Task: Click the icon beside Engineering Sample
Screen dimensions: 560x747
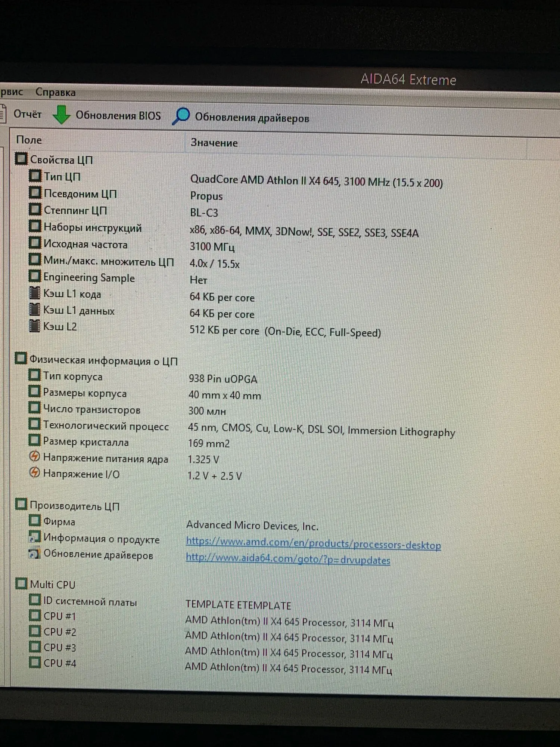Action: coord(35,276)
